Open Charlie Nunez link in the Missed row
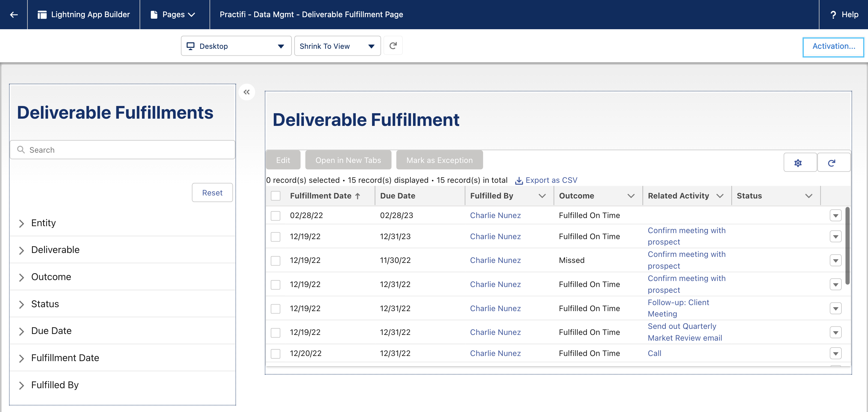This screenshot has width=868, height=412. coord(495,260)
